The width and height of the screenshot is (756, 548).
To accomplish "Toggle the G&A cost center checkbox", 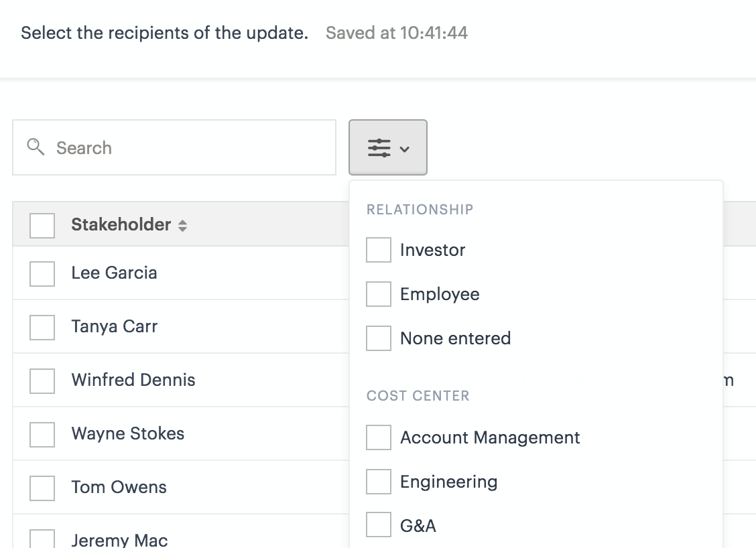I will pos(379,525).
